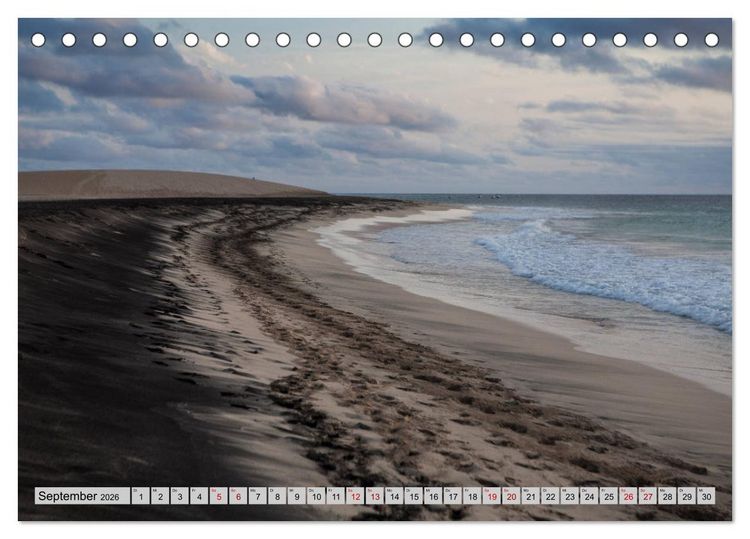
Task: Select day 7 in calendar strip
Action: coord(258,495)
